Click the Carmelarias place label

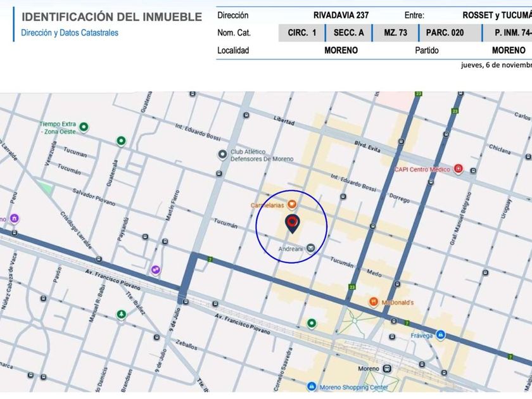coord(267,205)
